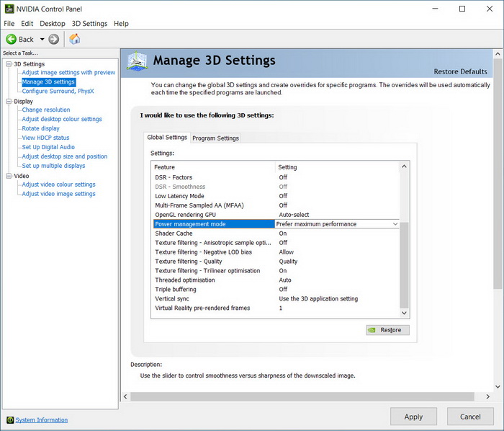Click the NVIDIA title bar icon
Screen dimensions: 504x431
(9, 9)
